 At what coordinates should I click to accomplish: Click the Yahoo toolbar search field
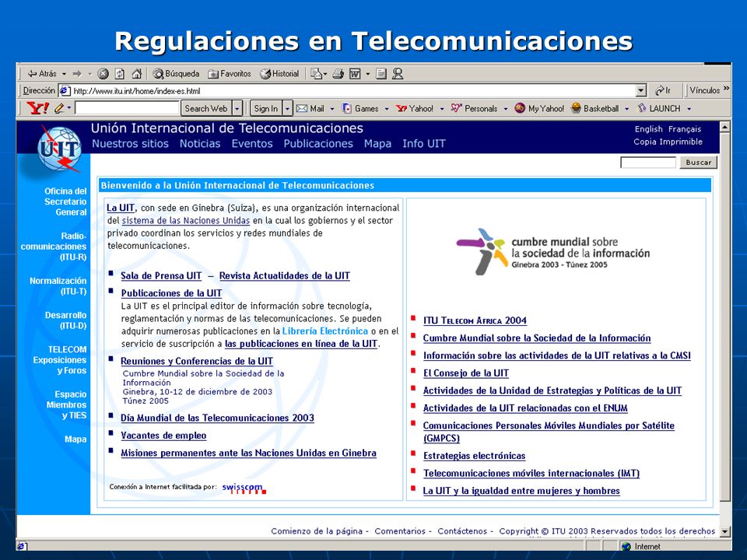[x=127, y=108]
